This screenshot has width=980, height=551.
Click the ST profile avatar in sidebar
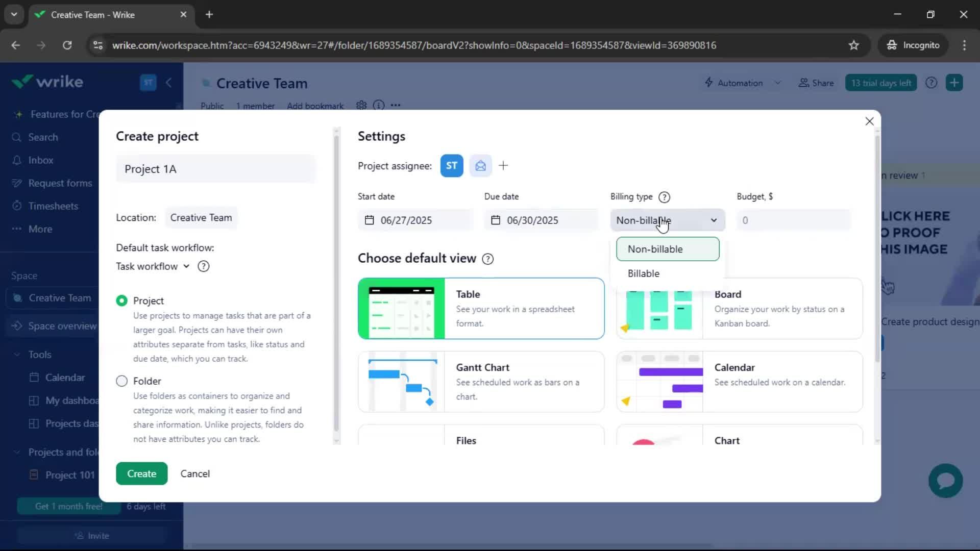(x=148, y=83)
